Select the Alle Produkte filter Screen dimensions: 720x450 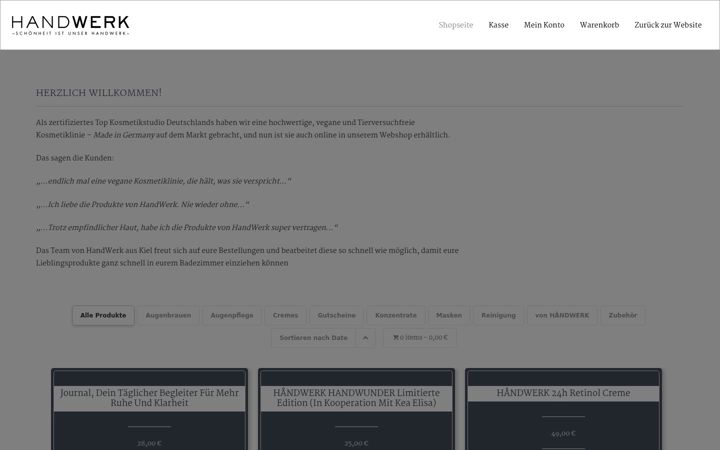(x=103, y=315)
